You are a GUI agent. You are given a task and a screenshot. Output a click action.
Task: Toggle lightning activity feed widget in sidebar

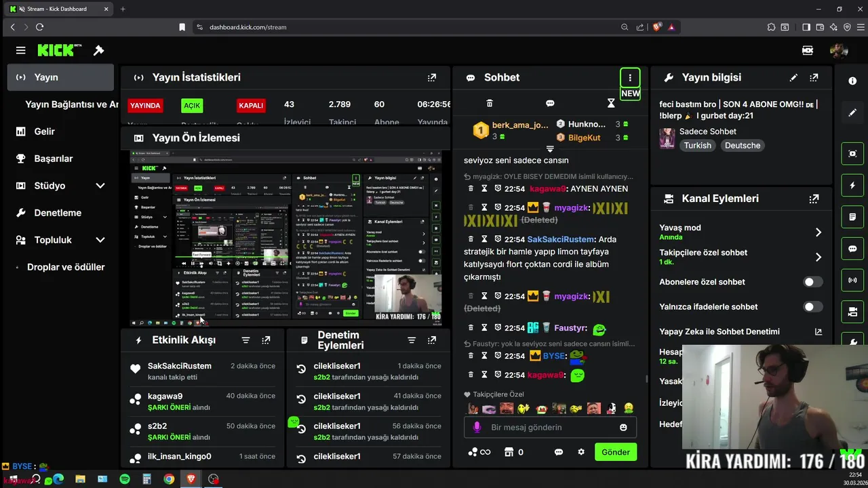tap(852, 185)
